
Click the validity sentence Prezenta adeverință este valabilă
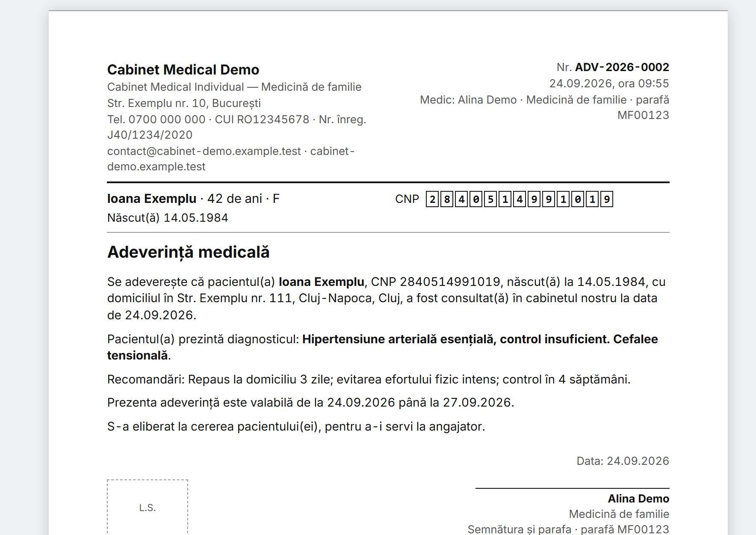tap(310, 403)
